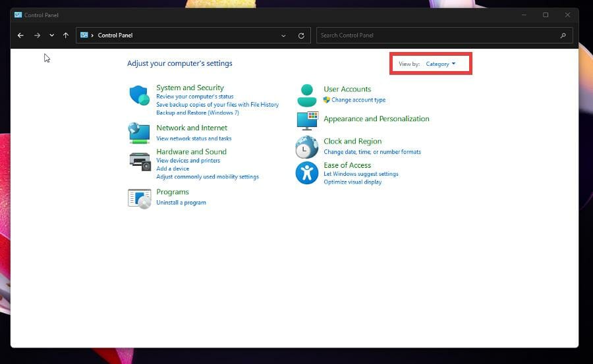Open the View by Category dropdown
Screen dimensions: 593x364
coord(440,64)
